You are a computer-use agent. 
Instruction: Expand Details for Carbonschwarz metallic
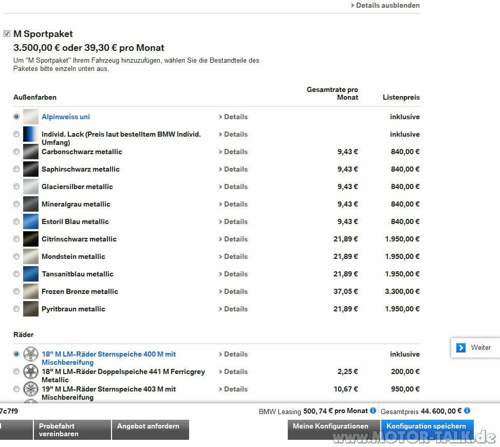[233, 152]
